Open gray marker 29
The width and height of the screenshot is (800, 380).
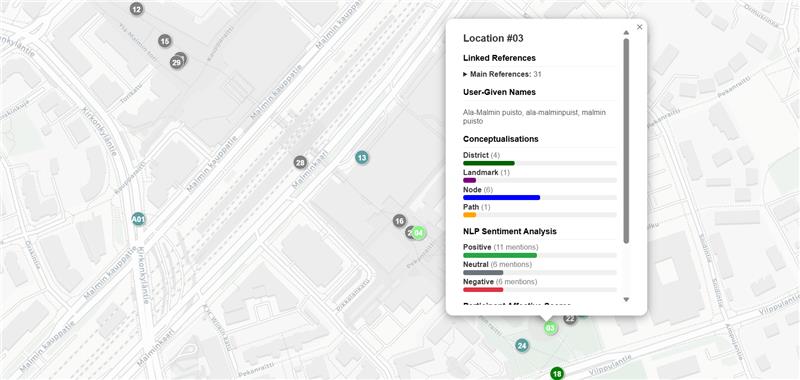[x=177, y=63]
